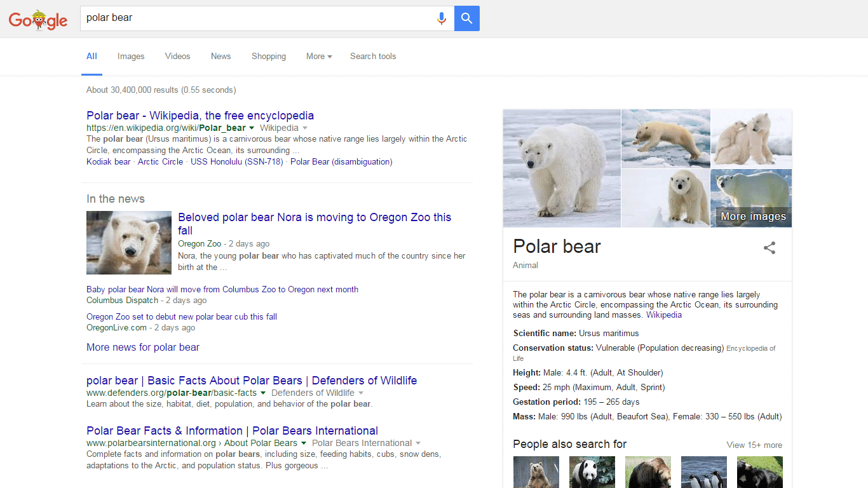Open Polar Bear (disambiguation) sitelink

point(341,162)
